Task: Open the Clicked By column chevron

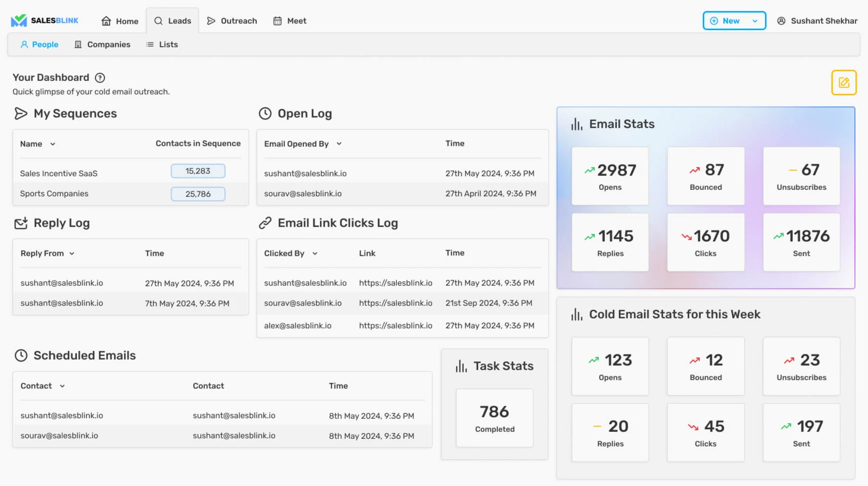Action: [x=315, y=253]
